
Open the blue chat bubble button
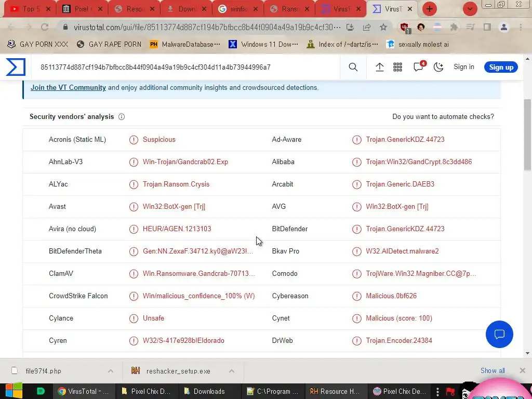499,334
